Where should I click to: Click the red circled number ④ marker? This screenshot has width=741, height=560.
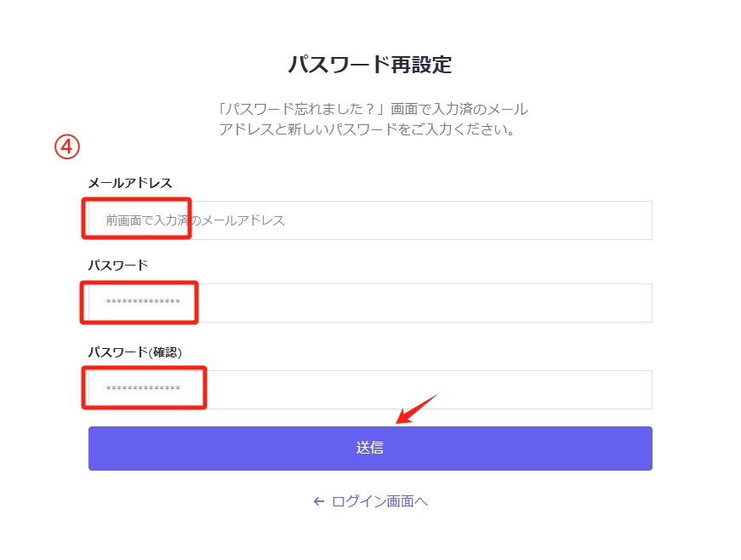[x=66, y=146]
